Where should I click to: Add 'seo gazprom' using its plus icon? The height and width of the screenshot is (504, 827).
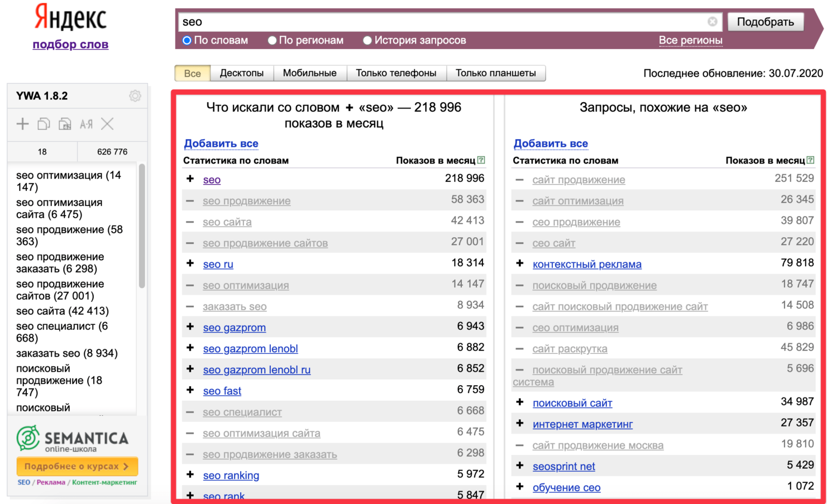[190, 326]
